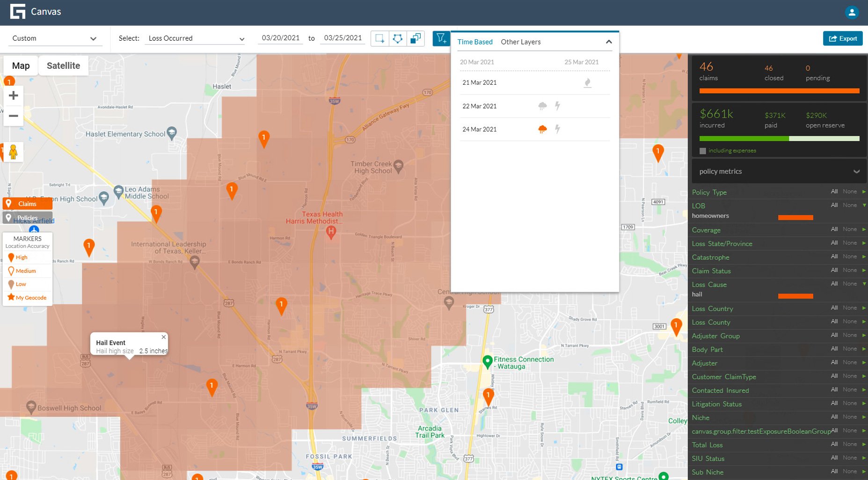Select the rectangle draw tool
This screenshot has width=868, height=480.
click(379, 38)
